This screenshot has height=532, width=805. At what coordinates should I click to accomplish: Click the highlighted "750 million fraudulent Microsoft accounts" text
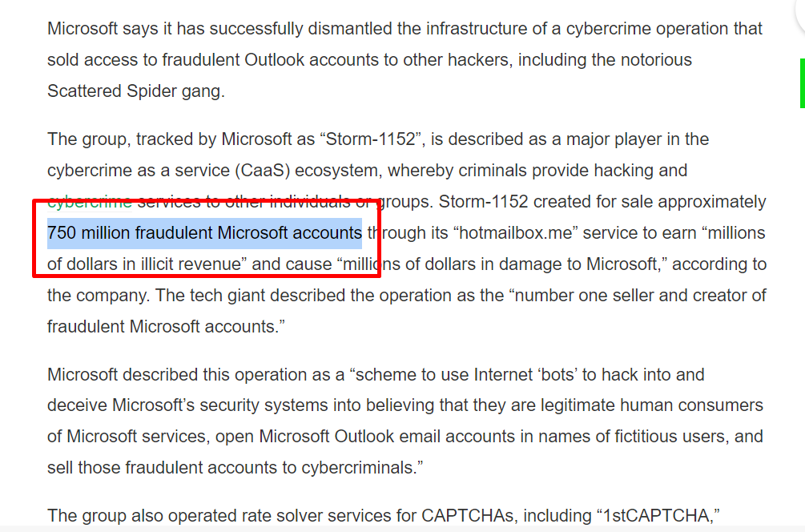click(x=204, y=233)
